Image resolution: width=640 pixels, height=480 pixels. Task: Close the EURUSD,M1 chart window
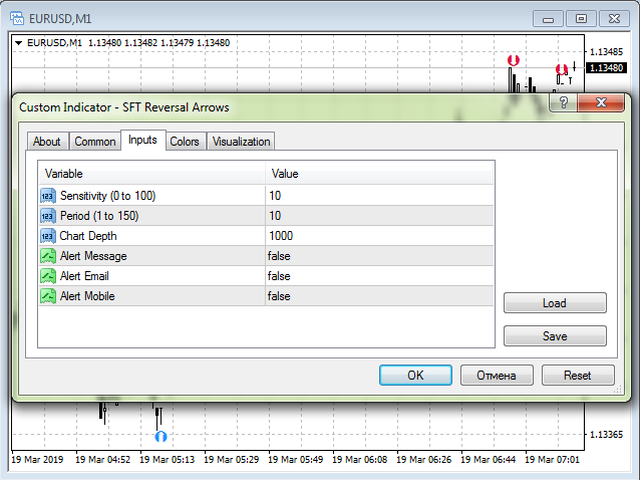coord(614,19)
